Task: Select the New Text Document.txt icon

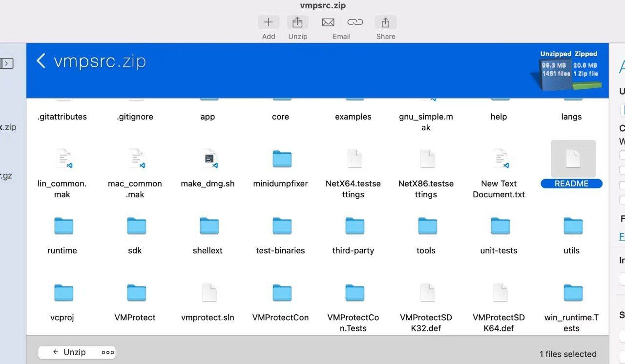Action: click(x=500, y=160)
